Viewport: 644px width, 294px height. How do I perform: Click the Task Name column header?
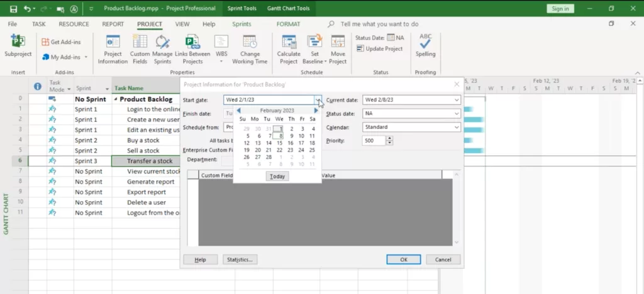128,88
